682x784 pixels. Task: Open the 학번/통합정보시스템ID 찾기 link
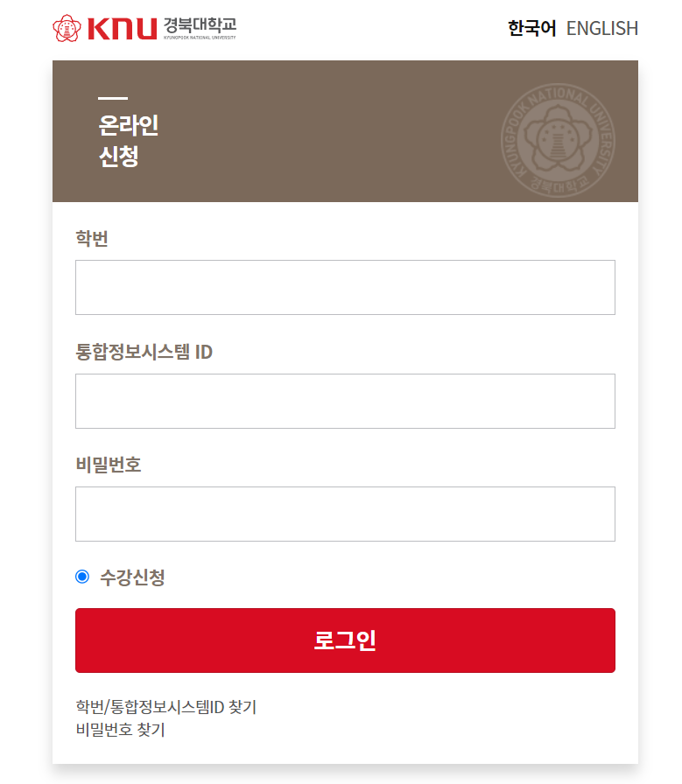166,708
